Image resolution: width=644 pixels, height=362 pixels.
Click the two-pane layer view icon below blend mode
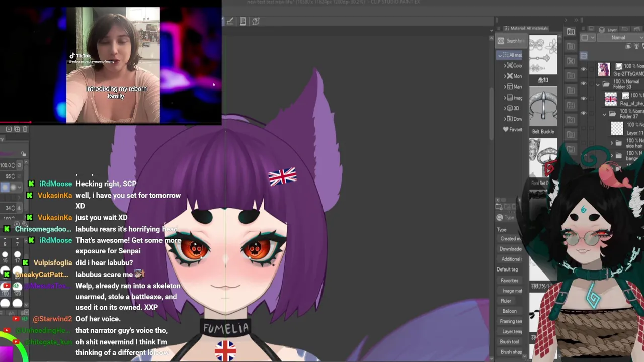[584, 56]
